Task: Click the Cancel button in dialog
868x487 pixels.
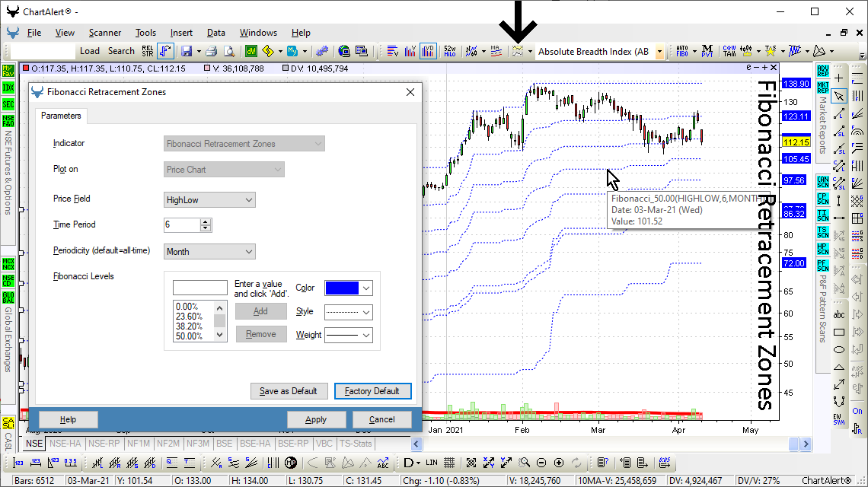Action: (x=382, y=419)
